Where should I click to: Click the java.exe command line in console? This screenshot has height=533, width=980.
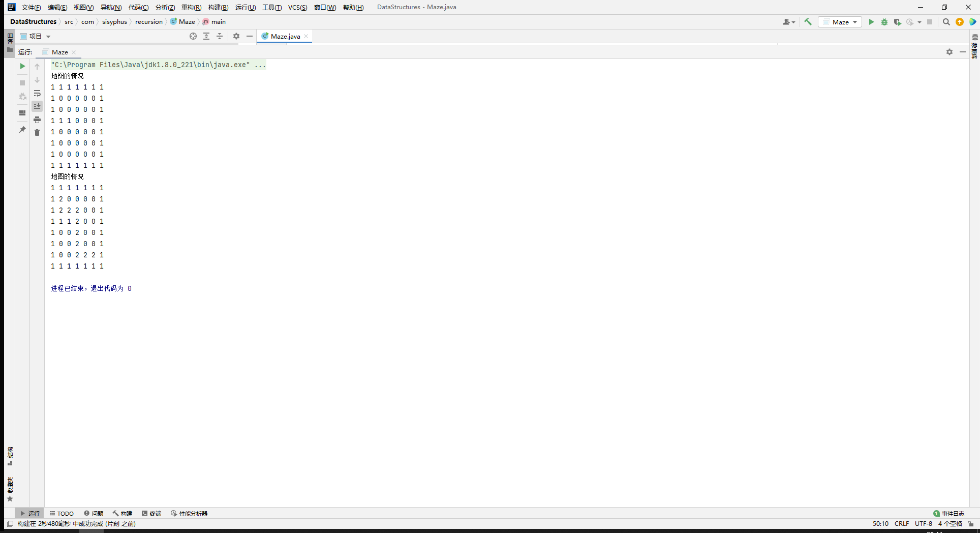click(x=158, y=65)
